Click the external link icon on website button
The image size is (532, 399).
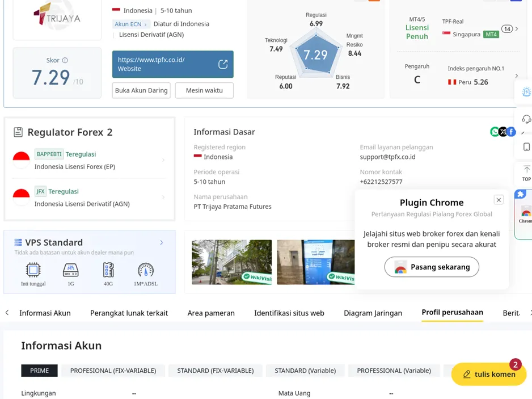[x=223, y=64]
